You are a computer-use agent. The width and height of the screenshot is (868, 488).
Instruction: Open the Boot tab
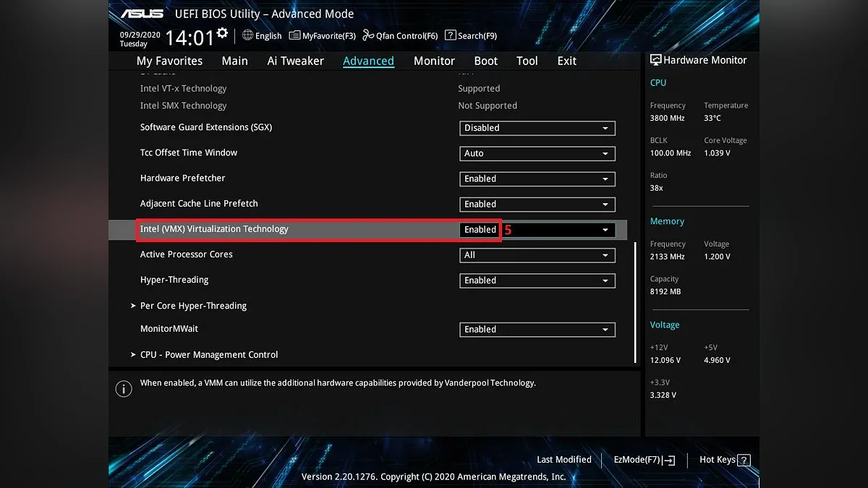485,61
